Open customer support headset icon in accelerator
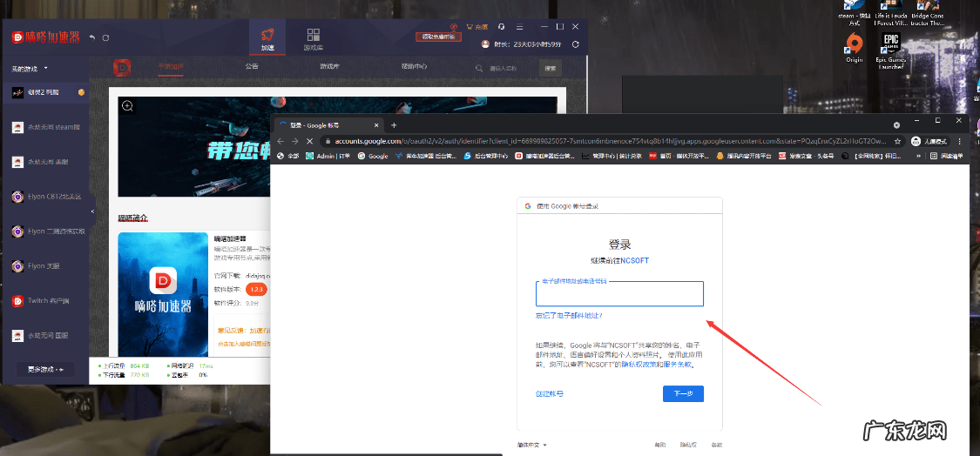Screen dimensions: 980x456 coord(501,27)
